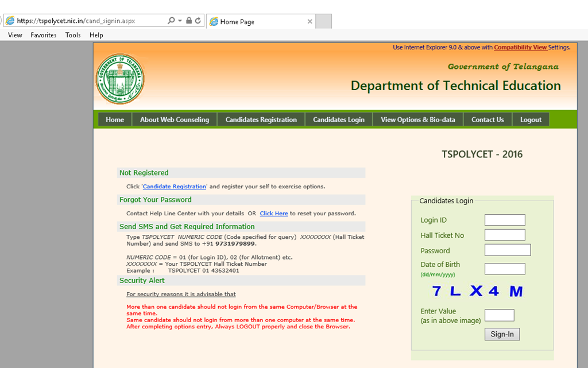The width and height of the screenshot is (588, 368).
Task: Go to the Home navigation item
Action: pos(115,119)
